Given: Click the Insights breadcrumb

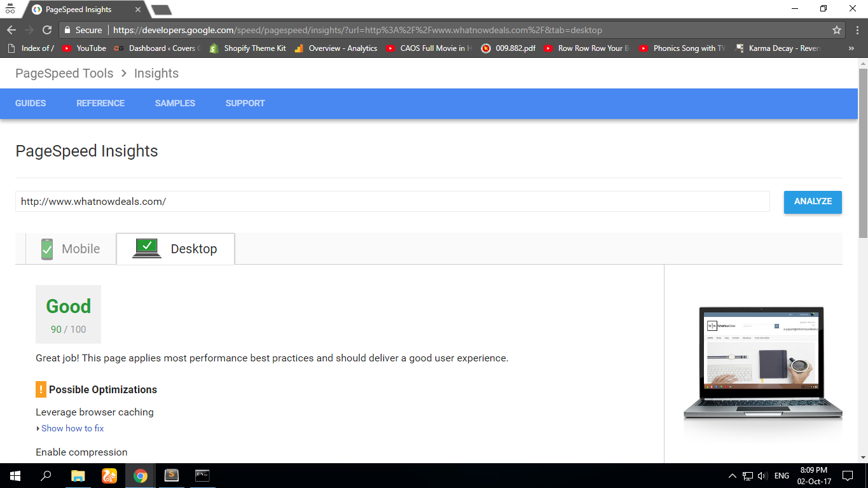Looking at the screenshot, I should (x=156, y=73).
